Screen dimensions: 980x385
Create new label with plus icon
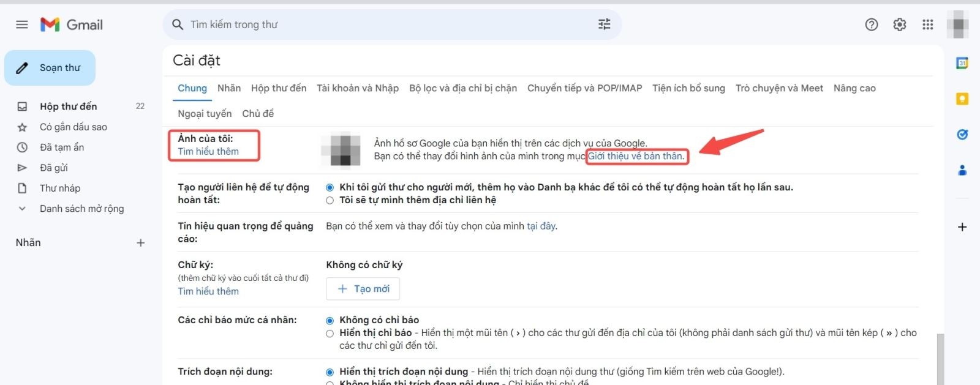pos(141,243)
